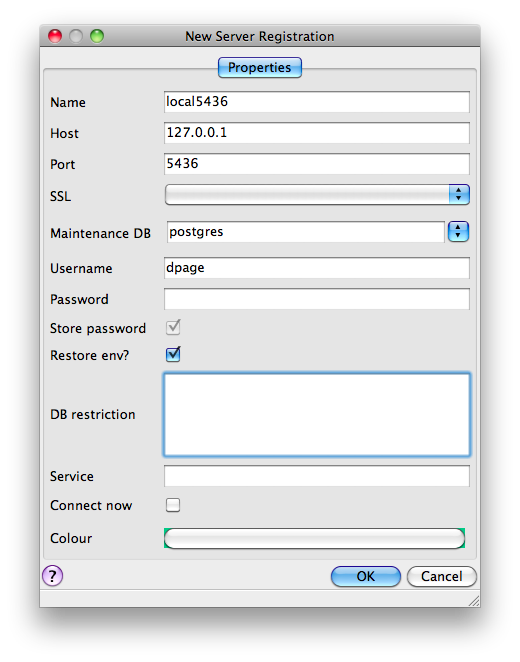Click the red close window button
520x662 pixels.
point(55,36)
